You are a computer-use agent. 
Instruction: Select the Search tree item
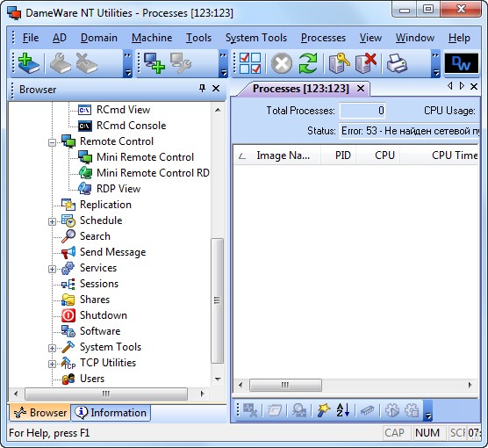[x=95, y=236]
